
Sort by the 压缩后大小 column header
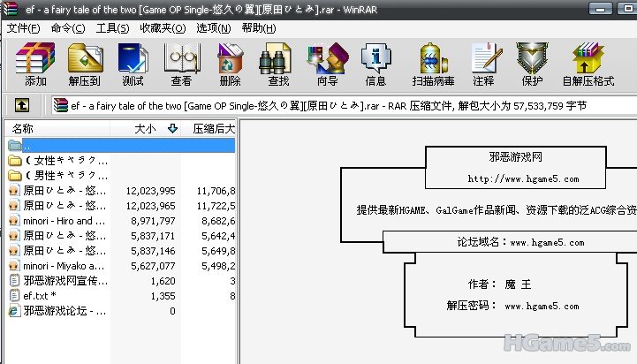[x=209, y=129]
